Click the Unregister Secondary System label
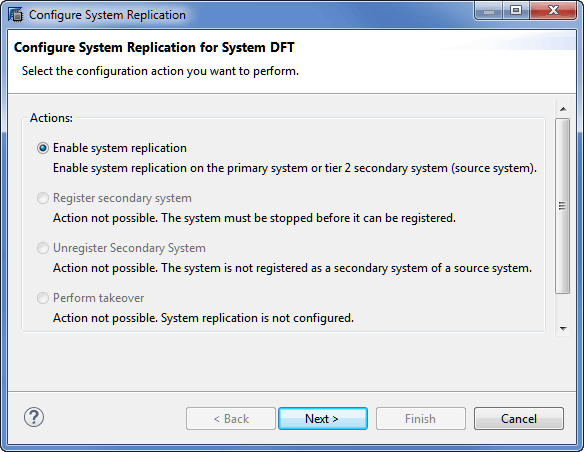This screenshot has width=584, height=452. pyautogui.click(x=129, y=248)
